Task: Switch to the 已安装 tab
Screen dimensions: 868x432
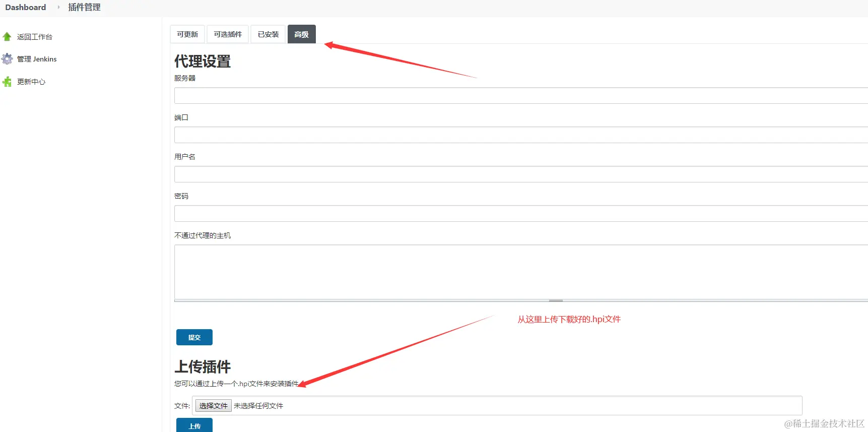Action: tap(268, 34)
